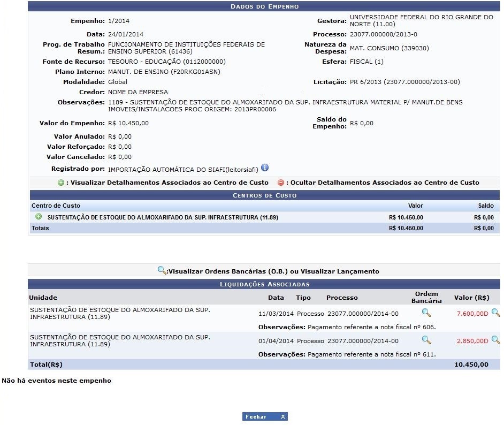Click Processo number 23077.000000/2013-0

(x=384, y=34)
